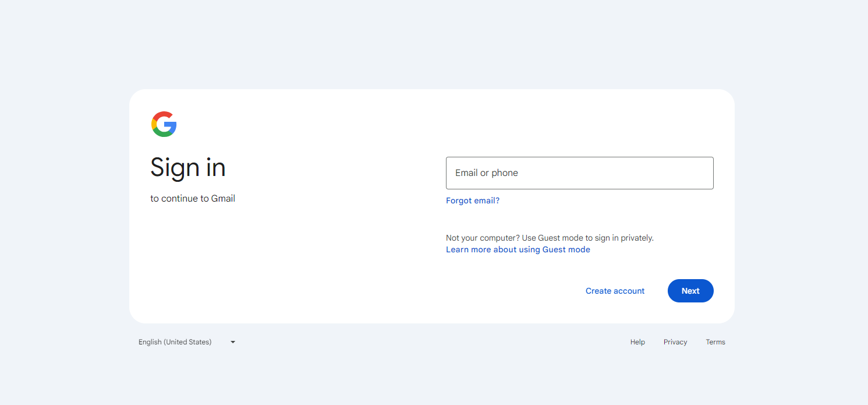The width and height of the screenshot is (868, 405).
Task: Click the Create account link
Action: (x=615, y=291)
